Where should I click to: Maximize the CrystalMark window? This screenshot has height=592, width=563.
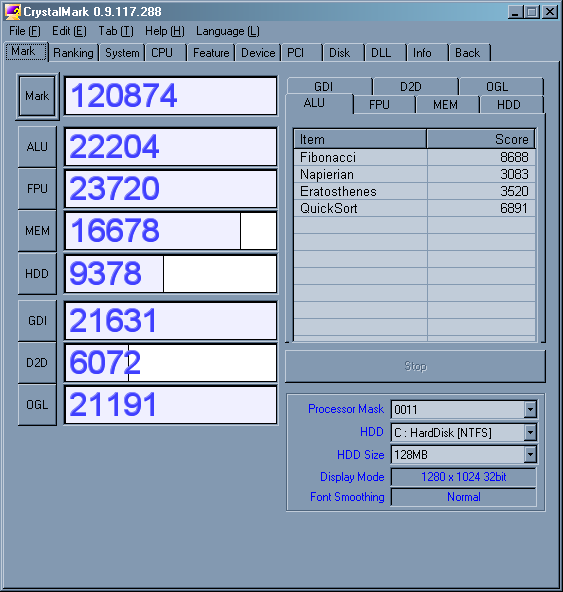coord(532,12)
